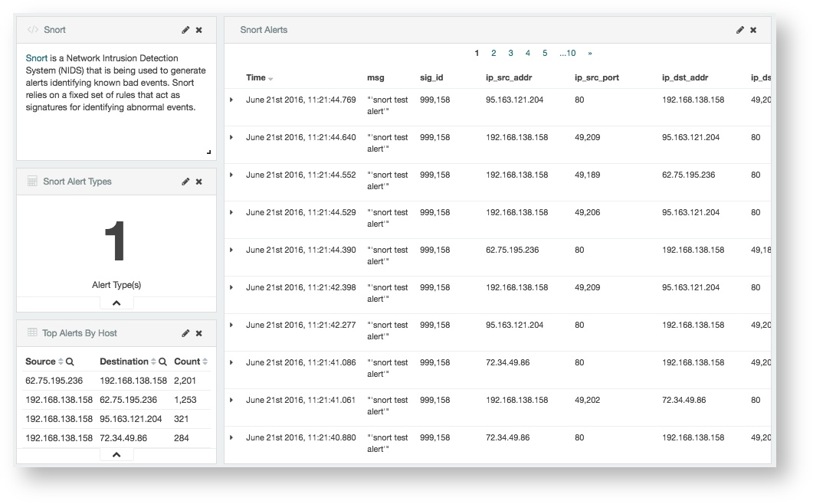
Task: Remove the Snort Alerts panel with the X
Action: tap(753, 29)
